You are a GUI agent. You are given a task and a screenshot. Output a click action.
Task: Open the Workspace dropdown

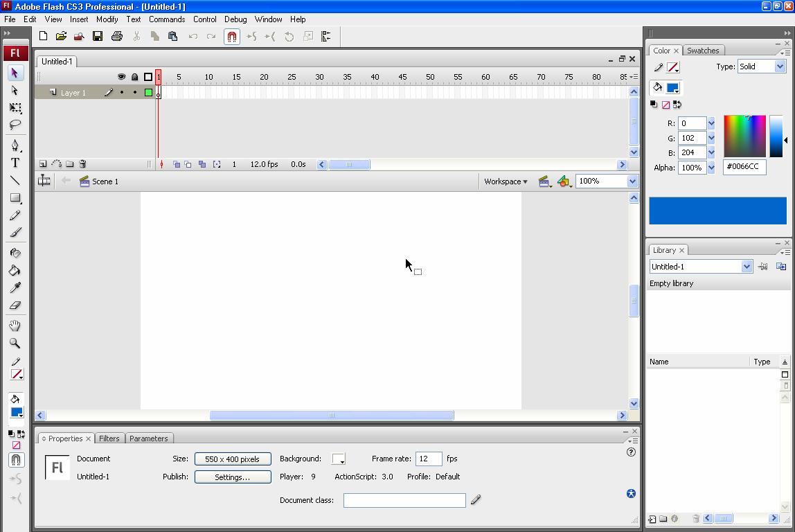click(506, 181)
